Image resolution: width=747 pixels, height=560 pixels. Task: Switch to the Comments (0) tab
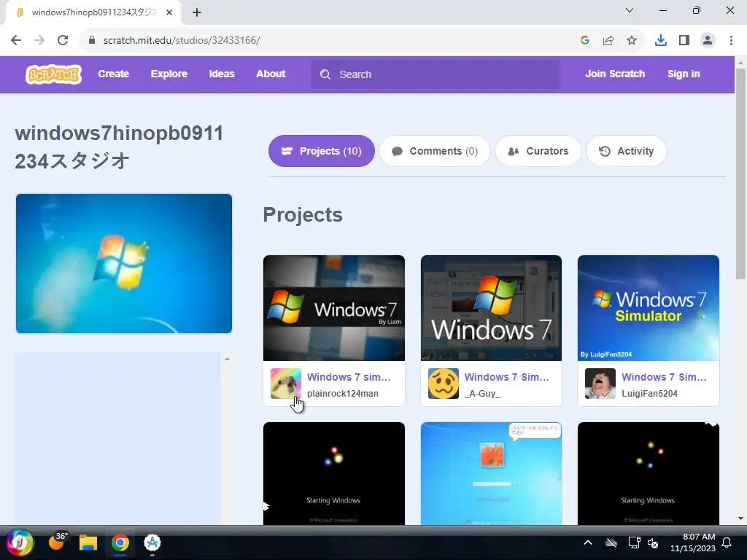click(435, 151)
